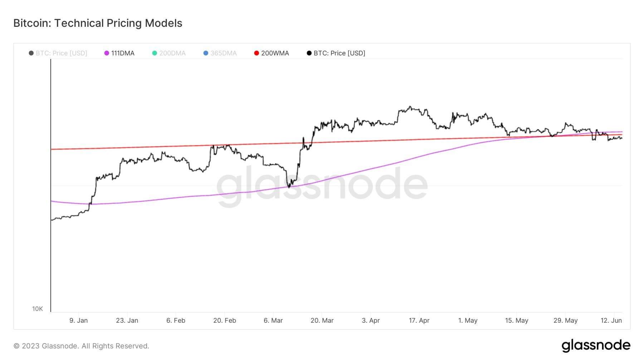The image size is (644, 362).
Task: Enable the greyed-out BTC Price legend label
Action: pos(62,53)
